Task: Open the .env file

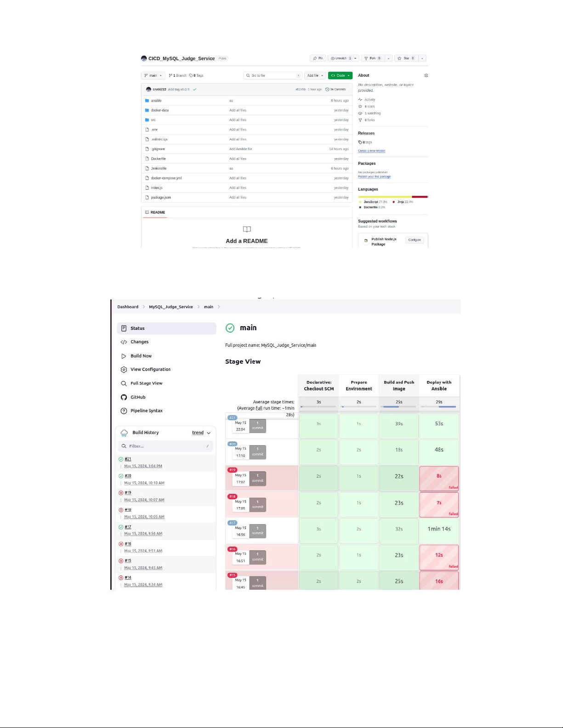Action: pyautogui.click(x=154, y=130)
